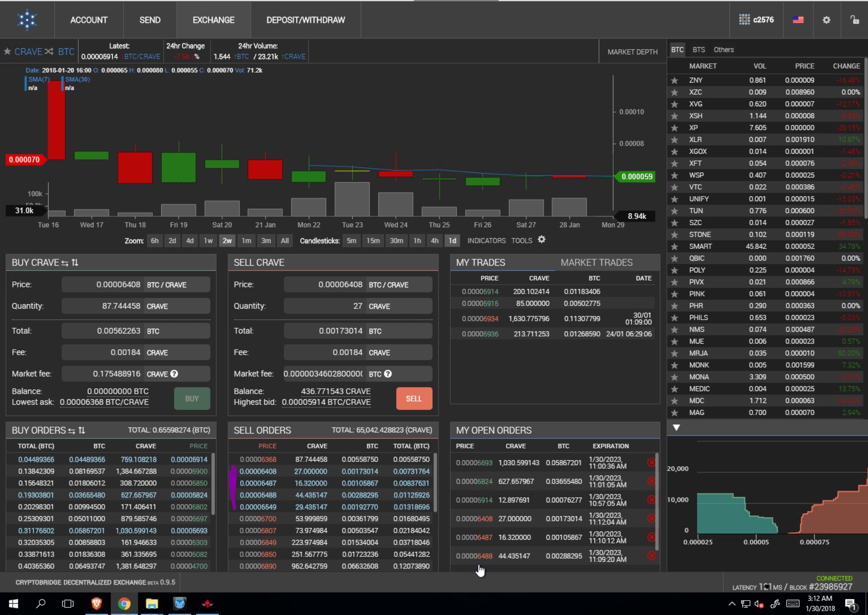868x615 pixels.
Task: Favorite the STONE market star
Action: pyautogui.click(x=674, y=234)
